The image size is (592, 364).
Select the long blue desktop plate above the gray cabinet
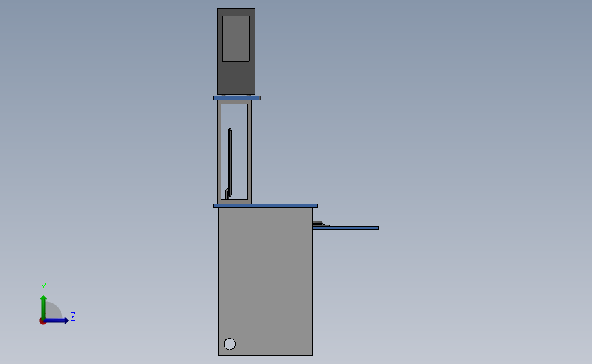265,206
